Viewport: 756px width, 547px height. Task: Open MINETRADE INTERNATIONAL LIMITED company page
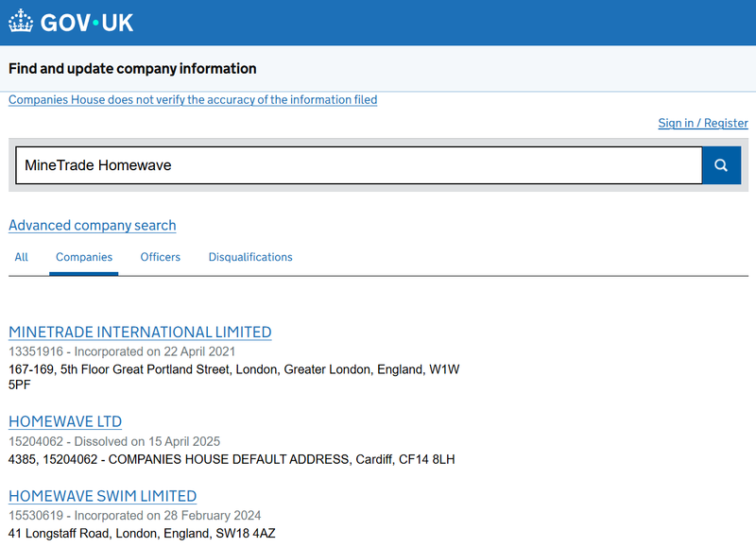click(140, 332)
